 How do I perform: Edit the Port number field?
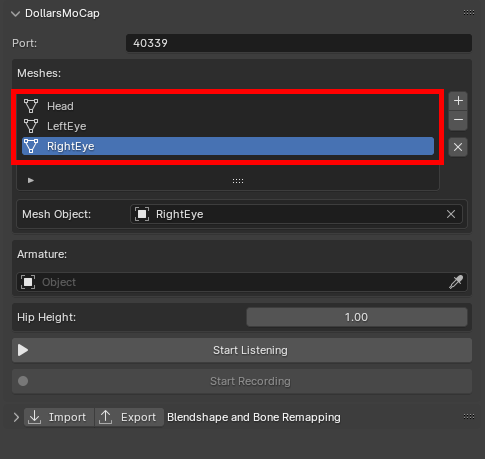click(299, 43)
